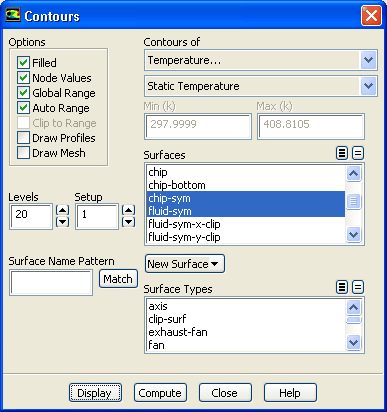The height and width of the screenshot is (412, 387).
Task: Open Help for the Contours dialog
Action: (290, 393)
